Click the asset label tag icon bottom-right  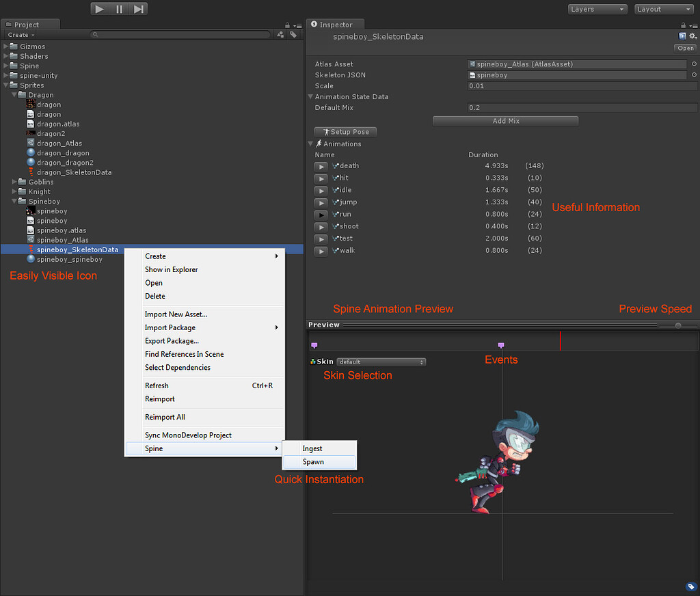[x=690, y=586]
